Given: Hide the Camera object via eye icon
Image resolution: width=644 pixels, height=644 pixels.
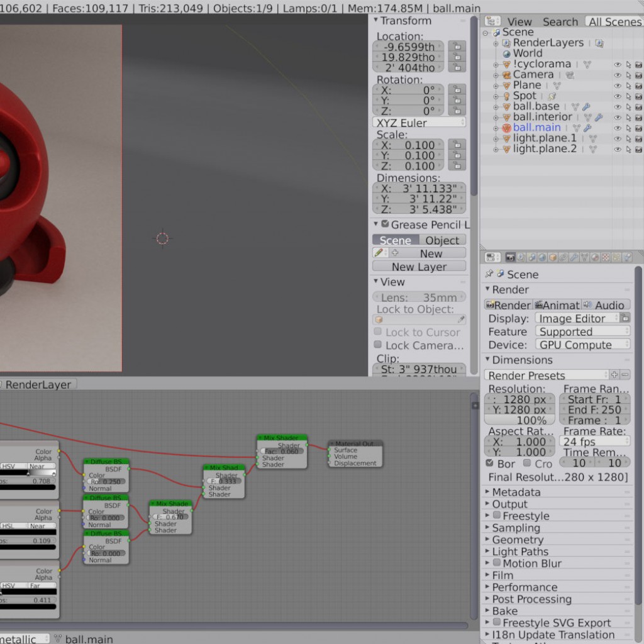Looking at the screenshot, I should (617, 75).
